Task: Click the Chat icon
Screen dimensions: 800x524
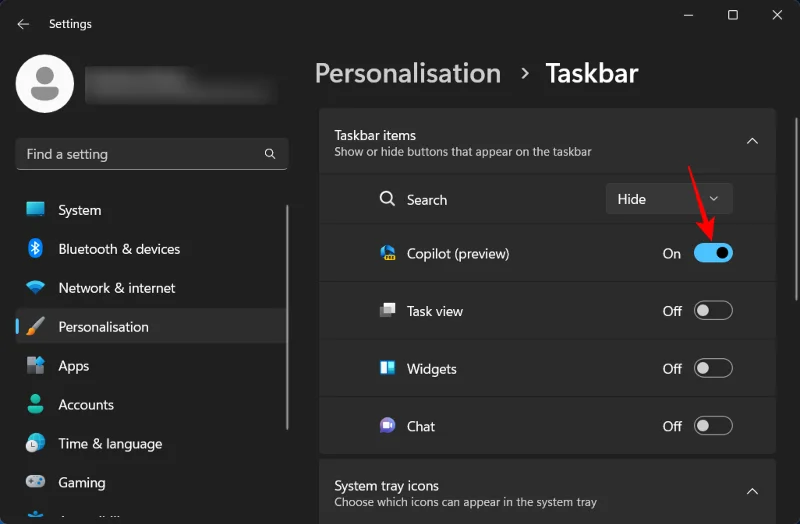Action: pyautogui.click(x=388, y=425)
